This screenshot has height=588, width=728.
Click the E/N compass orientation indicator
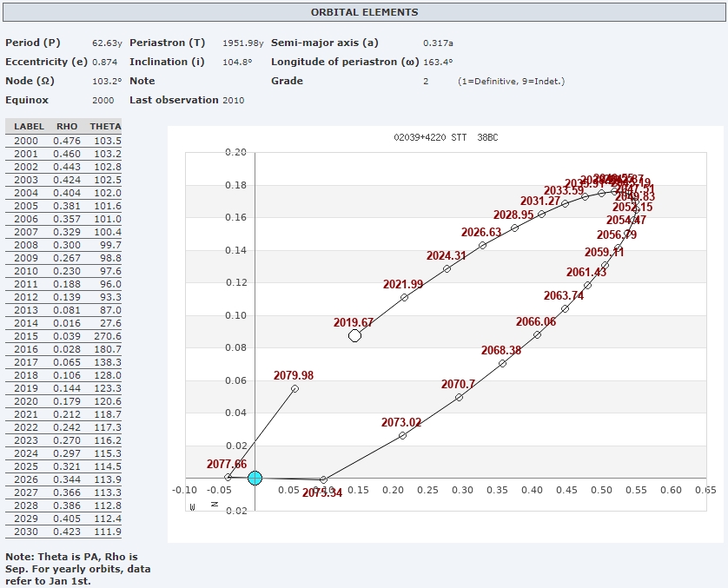coord(203,505)
